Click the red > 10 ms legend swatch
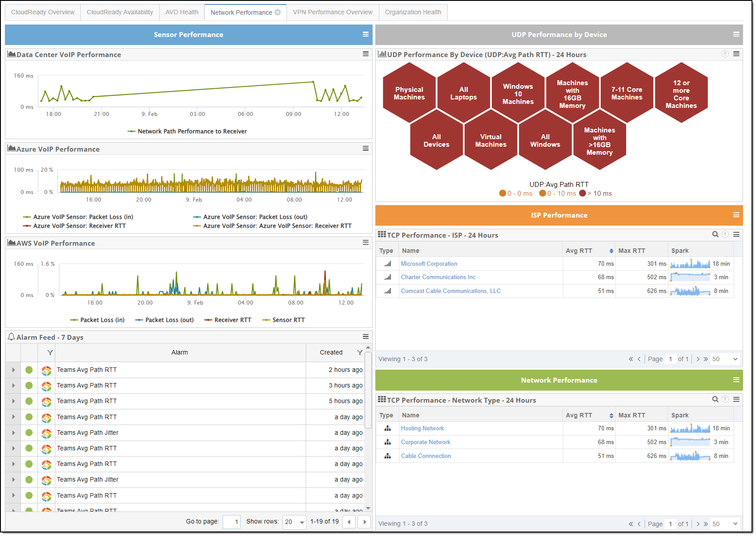The width and height of the screenshot is (756, 536). point(582,194)
